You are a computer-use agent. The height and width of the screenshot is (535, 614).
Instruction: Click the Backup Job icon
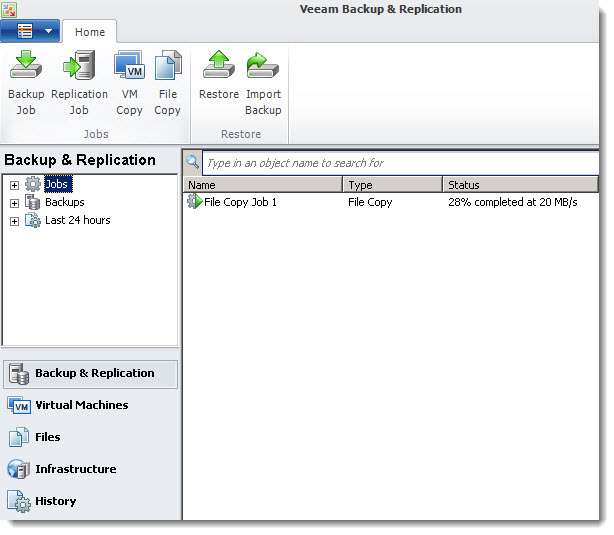[26, 65]
